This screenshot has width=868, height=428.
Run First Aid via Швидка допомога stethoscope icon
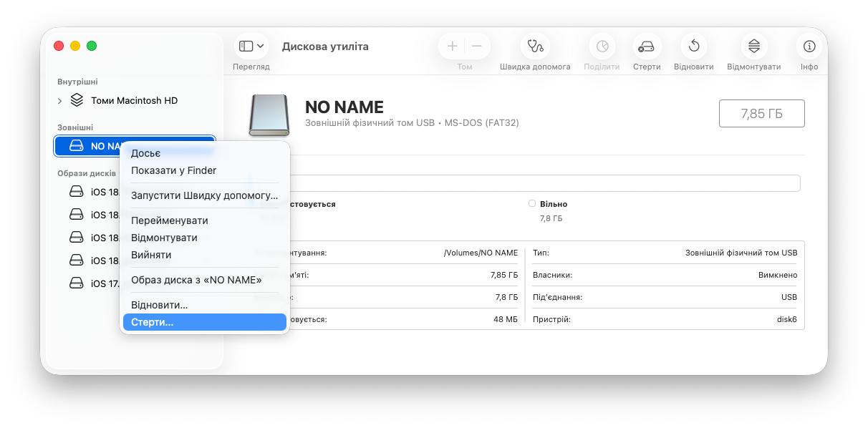point(535,46)
